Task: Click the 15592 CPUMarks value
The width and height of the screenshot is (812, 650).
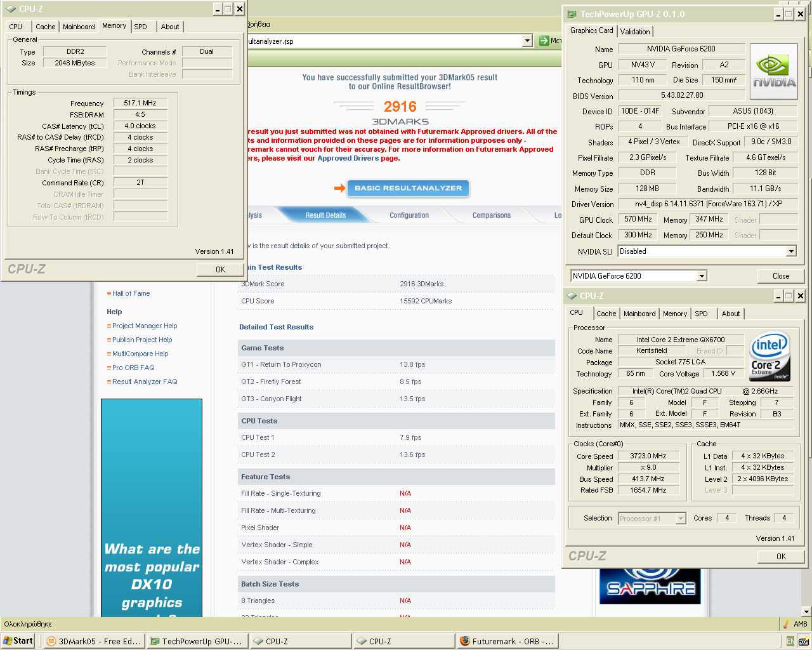Action: point(426,301)
